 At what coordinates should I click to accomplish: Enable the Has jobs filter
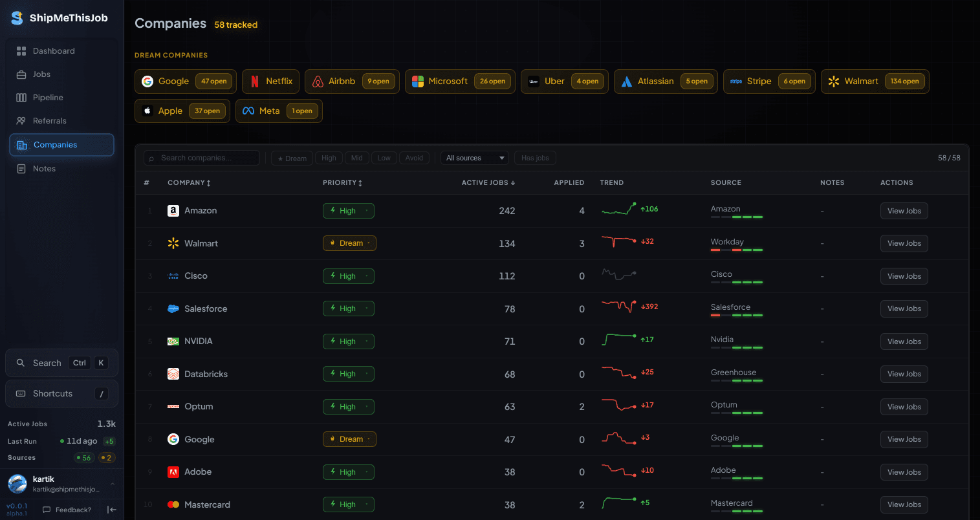[535, 158]
